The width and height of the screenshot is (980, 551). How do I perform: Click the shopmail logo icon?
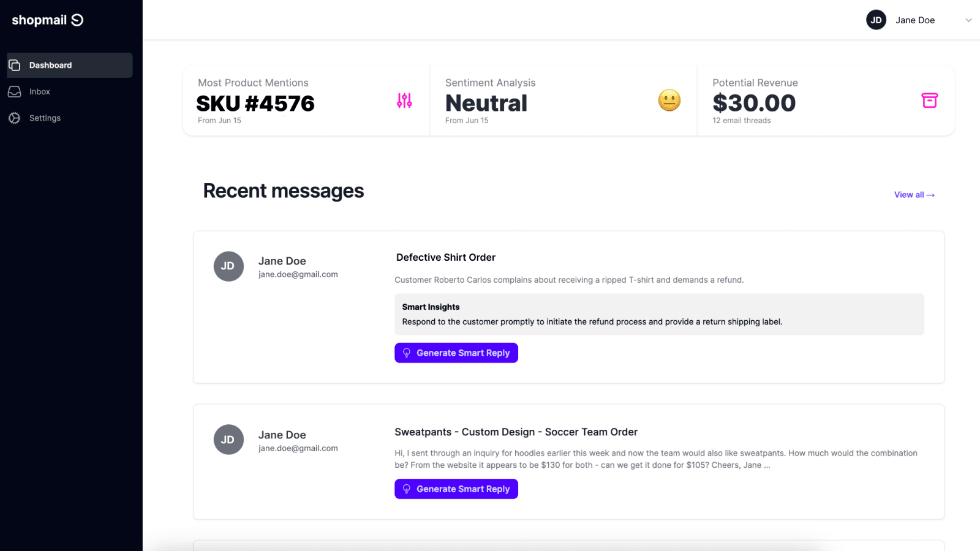tap(76, 19)
